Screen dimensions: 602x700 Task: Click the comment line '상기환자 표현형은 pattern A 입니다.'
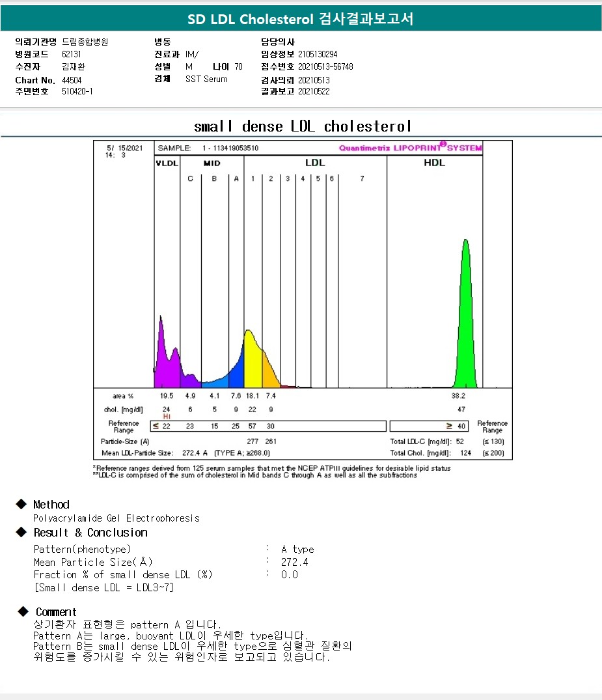127,624
